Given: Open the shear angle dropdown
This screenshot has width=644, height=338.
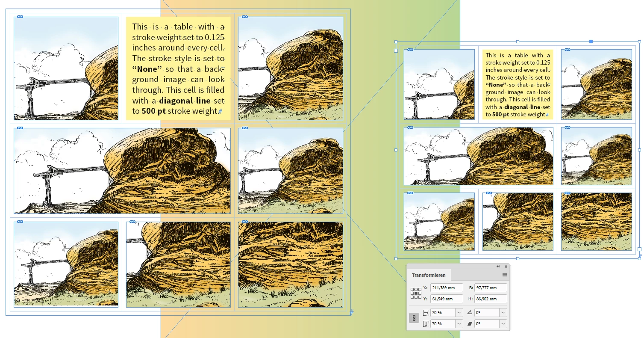Looking at the screenshot, I should pos(503,324).
